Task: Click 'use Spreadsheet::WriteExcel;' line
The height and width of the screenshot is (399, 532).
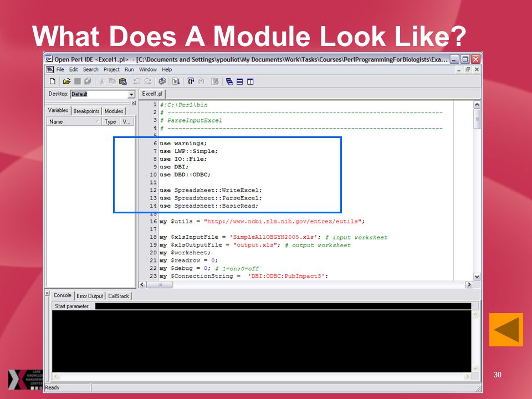Action: [x=211, y=190]
